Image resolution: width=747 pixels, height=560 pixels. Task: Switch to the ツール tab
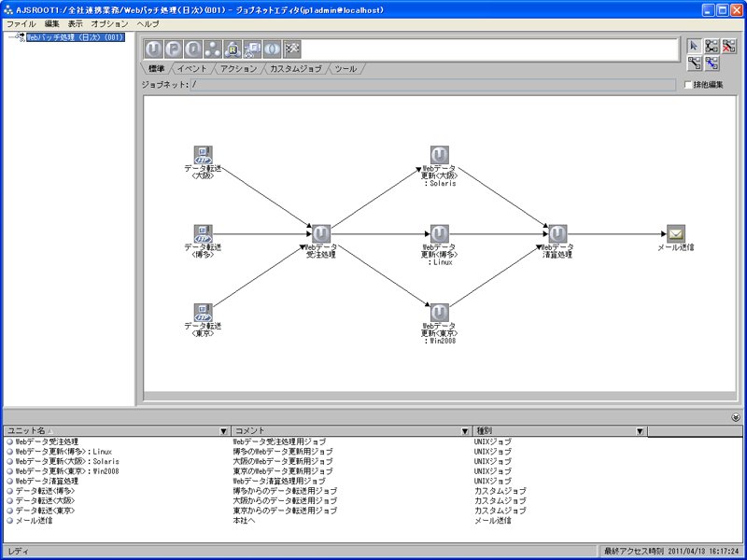pyautogui.click(x=345, y=68)
